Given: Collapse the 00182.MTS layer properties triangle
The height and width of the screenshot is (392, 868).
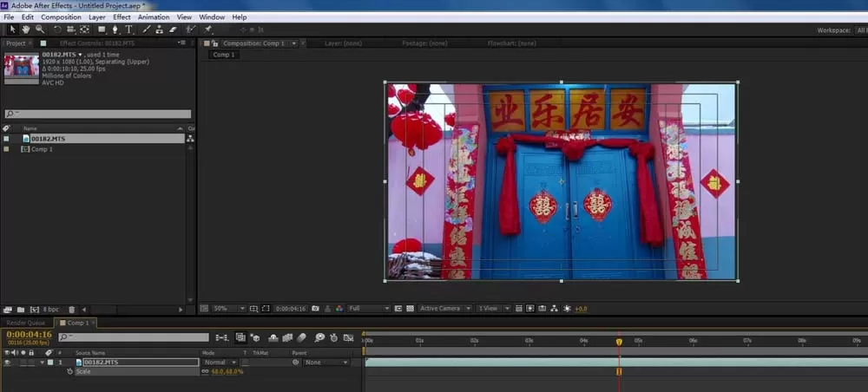Looking at the screenshot, I should coord(42,363).
